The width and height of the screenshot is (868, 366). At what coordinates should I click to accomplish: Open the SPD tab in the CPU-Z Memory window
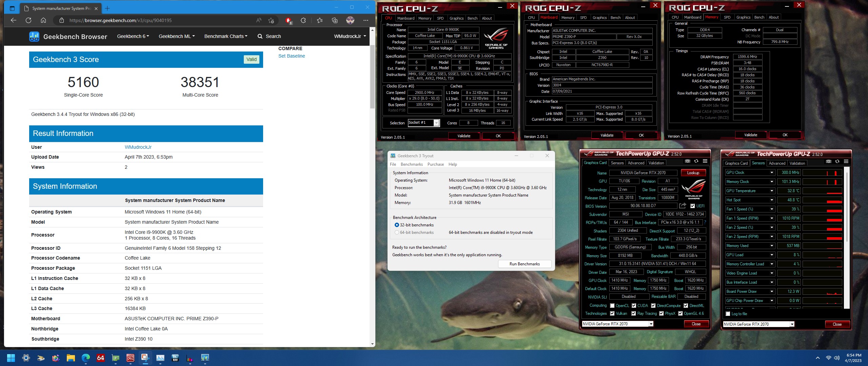tap(727, 17)
